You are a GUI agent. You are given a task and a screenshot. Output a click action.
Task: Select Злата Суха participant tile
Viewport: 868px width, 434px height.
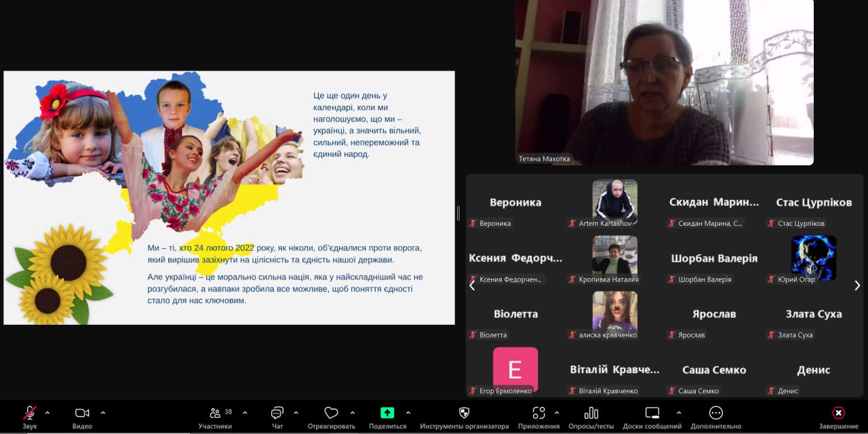coord(814,314)
